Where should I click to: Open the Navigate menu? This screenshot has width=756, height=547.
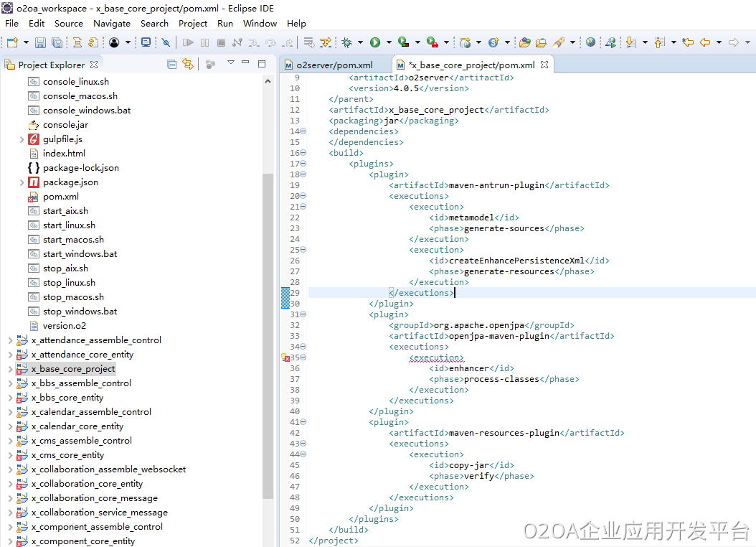[x=111, y=23]
